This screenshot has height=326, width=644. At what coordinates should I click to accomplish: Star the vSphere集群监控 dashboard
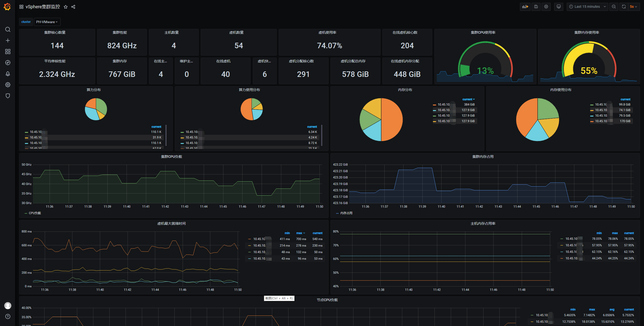(x=66, y=7)
